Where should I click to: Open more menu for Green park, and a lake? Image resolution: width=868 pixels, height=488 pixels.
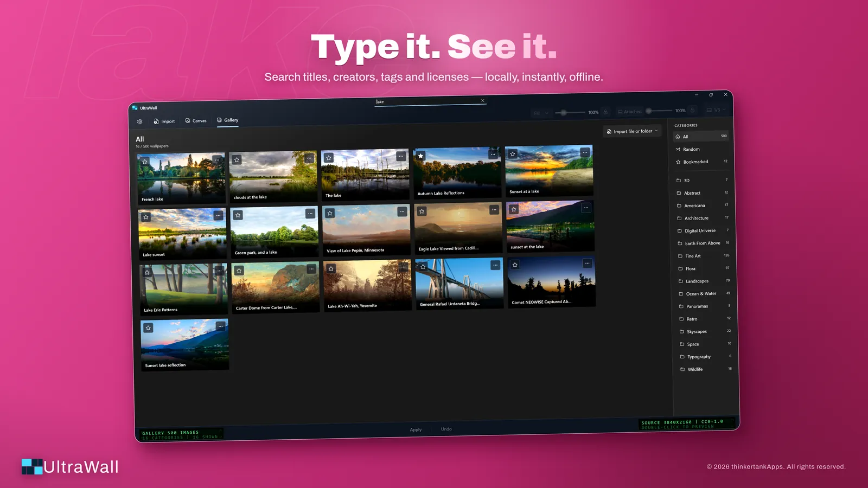[310, 214]
